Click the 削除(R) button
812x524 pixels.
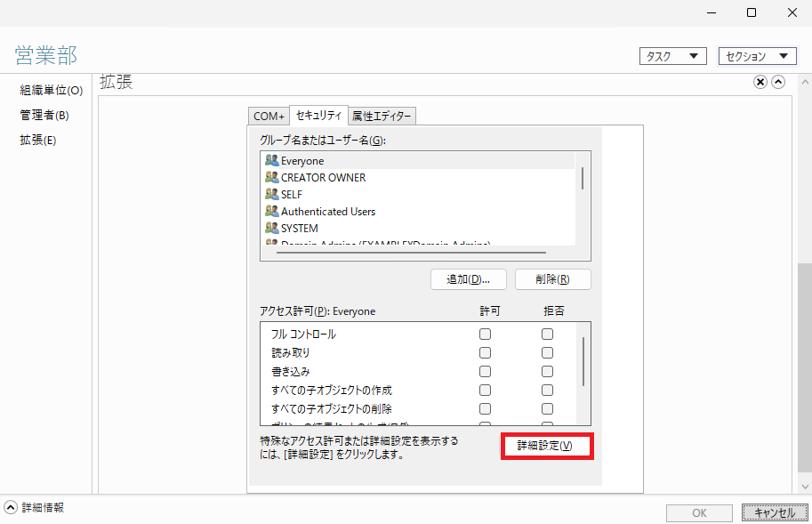click(552, 279)
